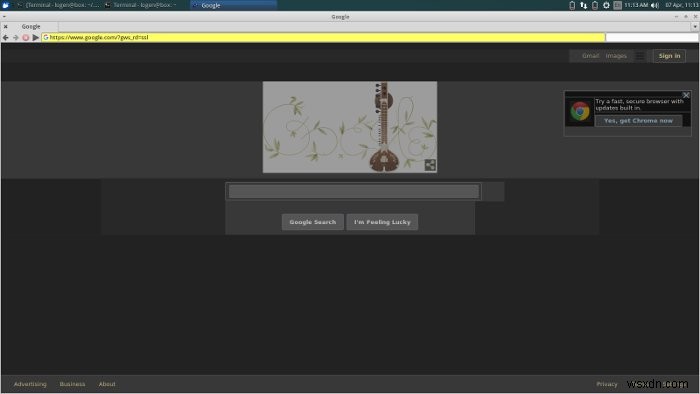This screenshot has height=394, width=700.
Task: Switch to the first Terminal taskbar window
Action: pyautogui.click(x=58, y=5)
